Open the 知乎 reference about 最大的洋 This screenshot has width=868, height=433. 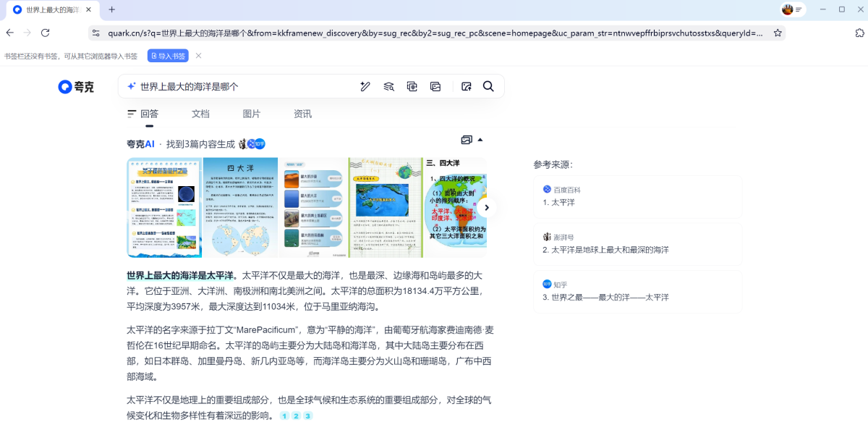(637, 291)
